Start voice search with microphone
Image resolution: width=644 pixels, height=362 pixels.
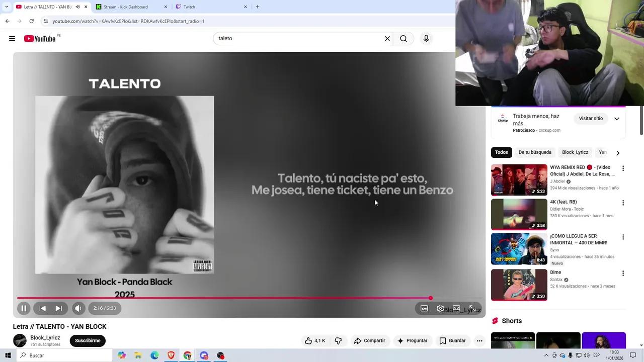[x=426, y=39]
